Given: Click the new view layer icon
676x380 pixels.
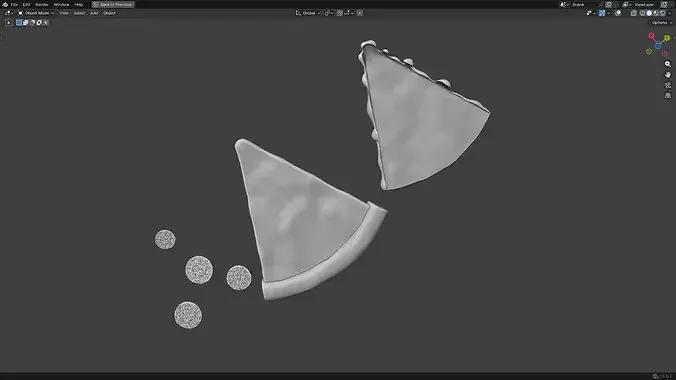Looking at the screenshot, I should 664,4.
